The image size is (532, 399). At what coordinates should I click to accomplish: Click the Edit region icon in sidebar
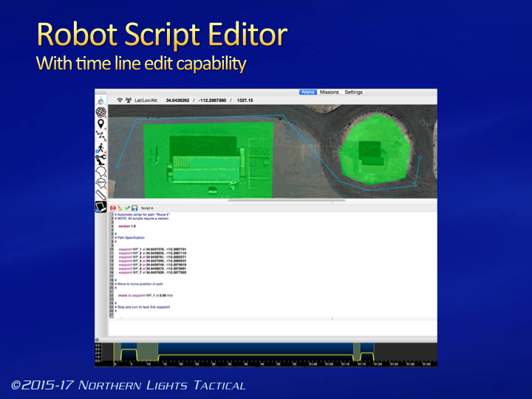100,183
